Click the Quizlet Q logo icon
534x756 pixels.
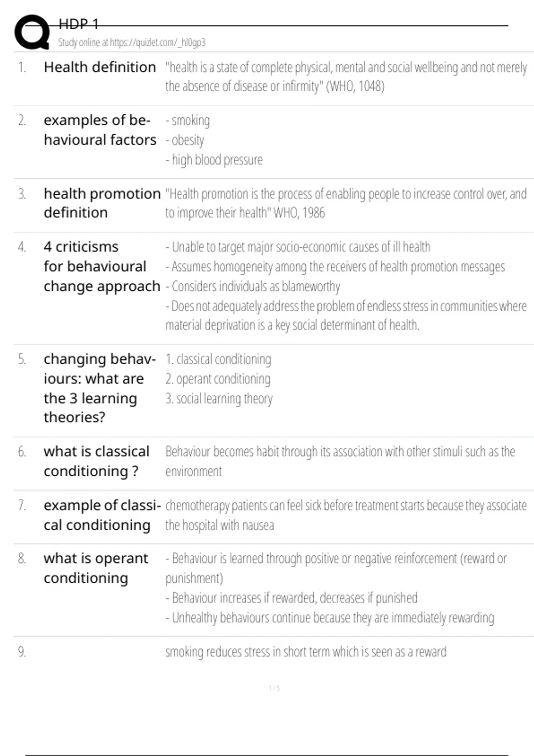(x=32, y=32)
